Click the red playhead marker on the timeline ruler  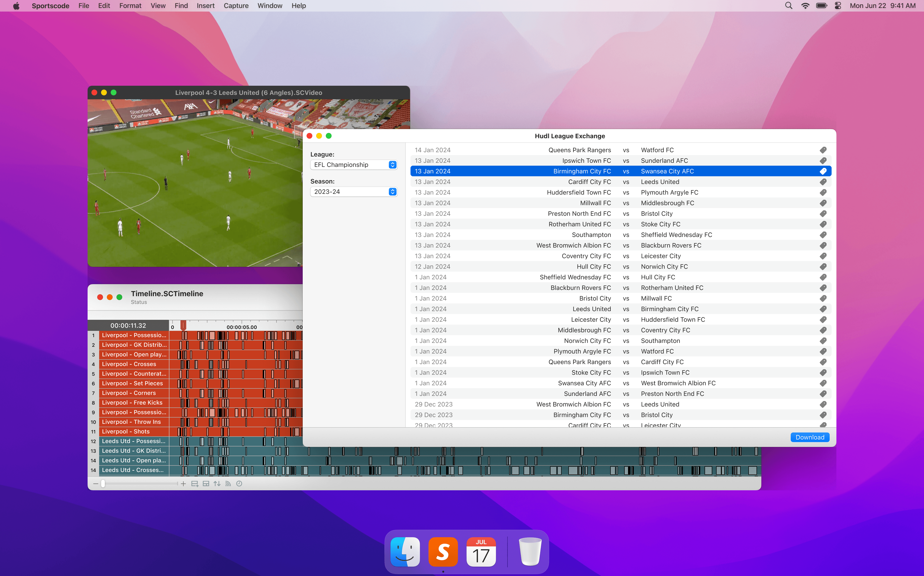point(183,325)
